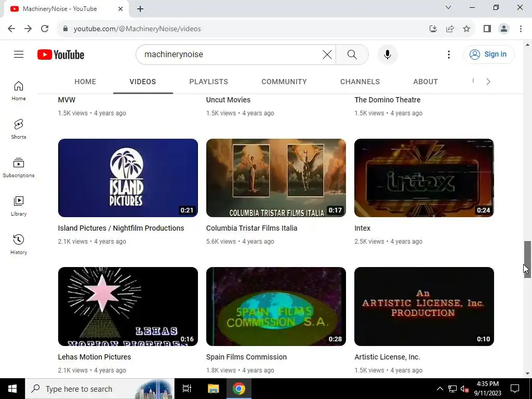The width and height of the screenshot is (532, 399).
Task: Open History in the sidebar
Action: point(19,244)
